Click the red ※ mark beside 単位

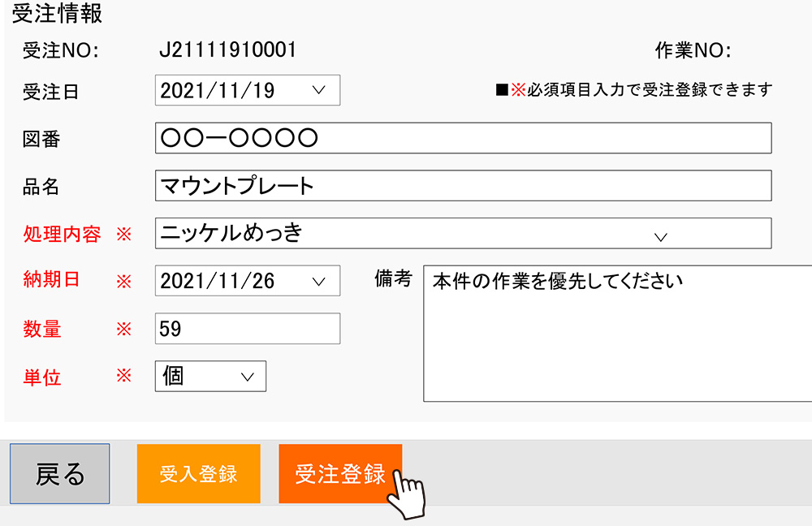pyautogui.click(x=123, y=375)
